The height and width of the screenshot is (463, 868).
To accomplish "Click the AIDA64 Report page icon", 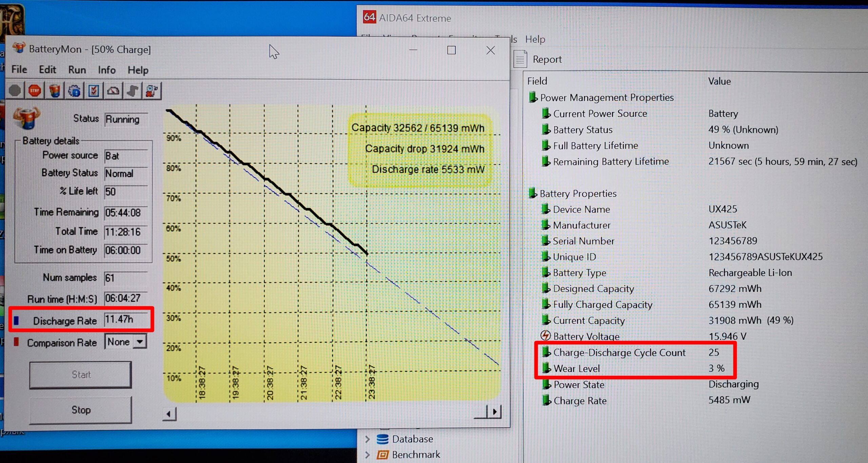I will [x=520, y=59].
